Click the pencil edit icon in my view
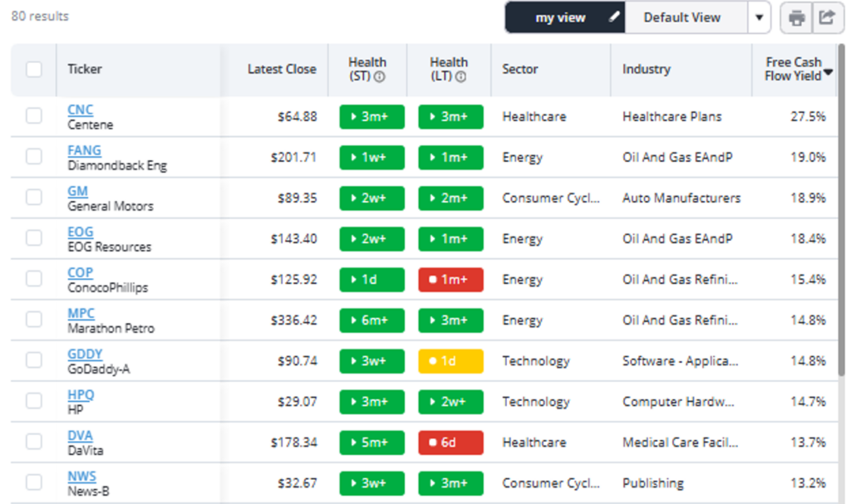Viewport: 851px width, 504px height. point(614,17)
